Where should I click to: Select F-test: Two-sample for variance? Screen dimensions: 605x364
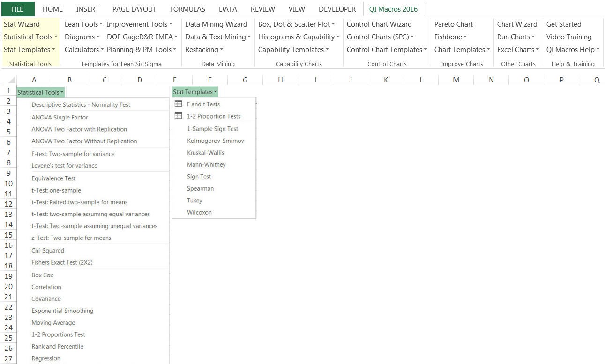(73, 154)
